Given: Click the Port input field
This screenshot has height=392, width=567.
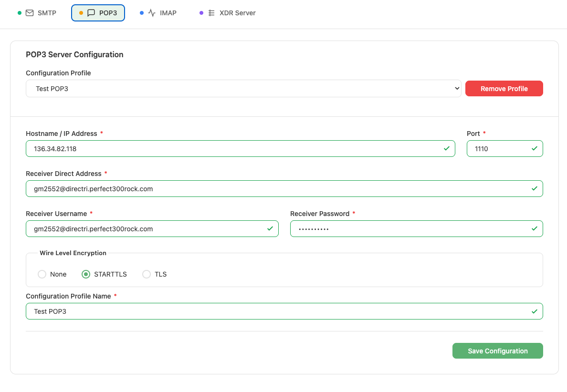Looking at the screenshot, I should tap(505, 148).
